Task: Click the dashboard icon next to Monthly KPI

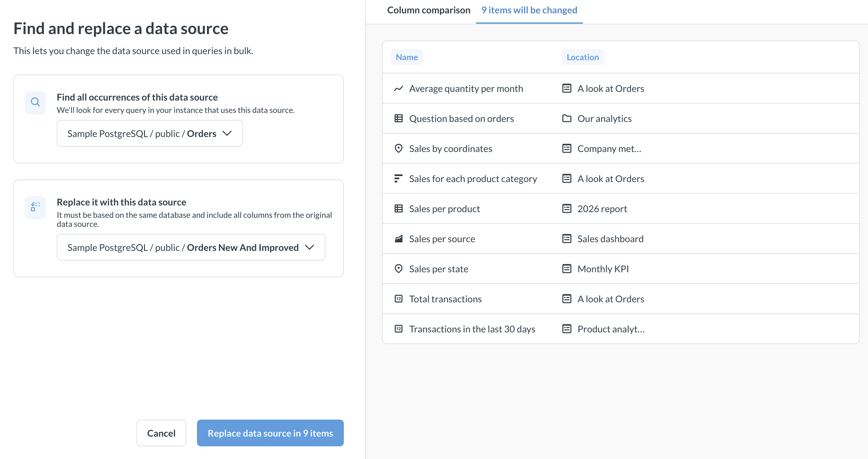Action: (567, 269)
